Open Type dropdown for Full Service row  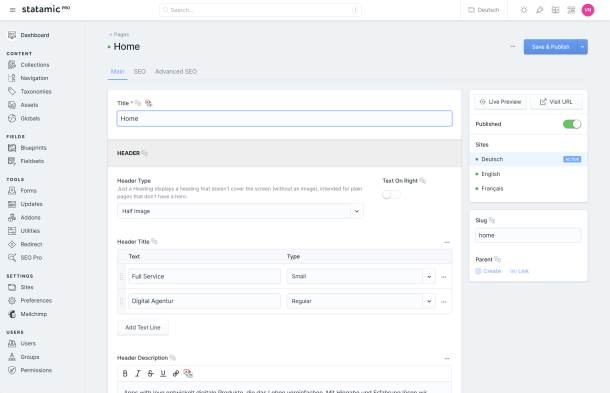coord(361,276)
